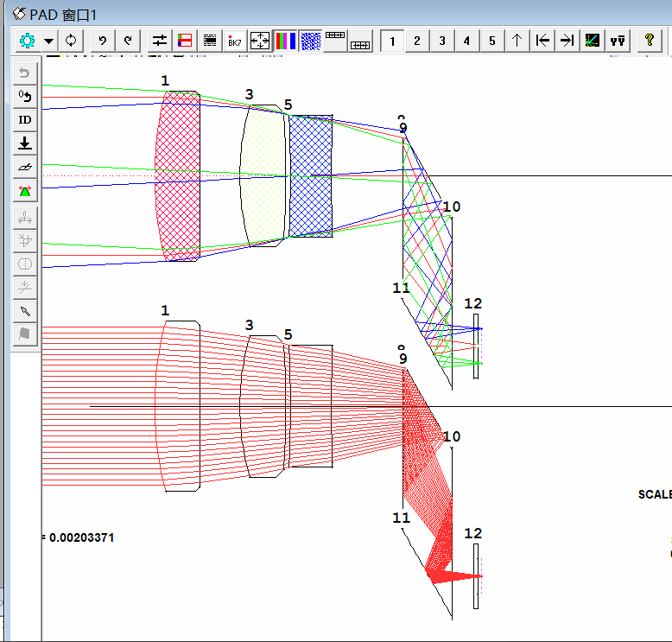Click the top toolbar redo arrow

pyautogui.click(x=128, y=41)
